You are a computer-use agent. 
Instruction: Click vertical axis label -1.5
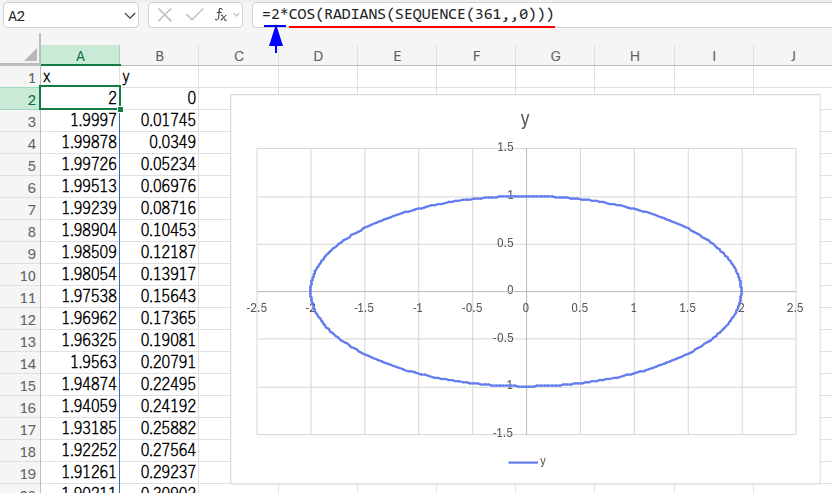[503, 433]
